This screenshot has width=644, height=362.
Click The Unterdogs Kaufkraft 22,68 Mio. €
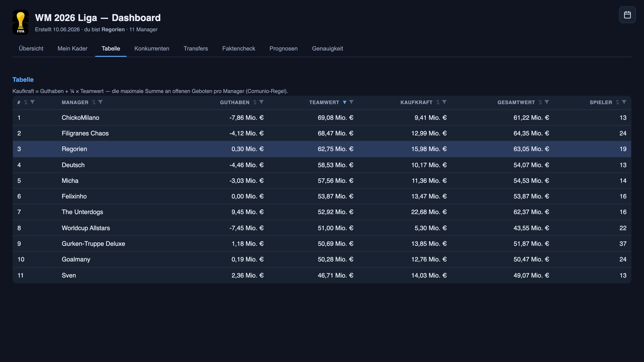tap(429, 212)
